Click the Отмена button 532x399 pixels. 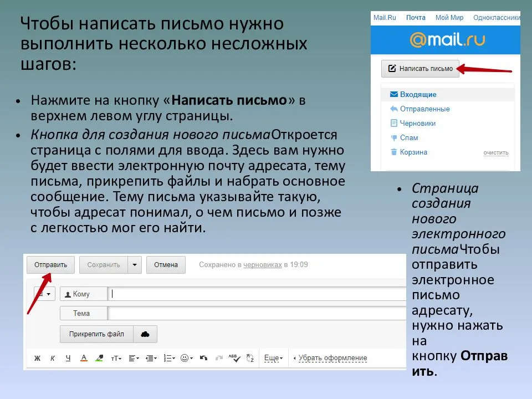pos(166,265)
